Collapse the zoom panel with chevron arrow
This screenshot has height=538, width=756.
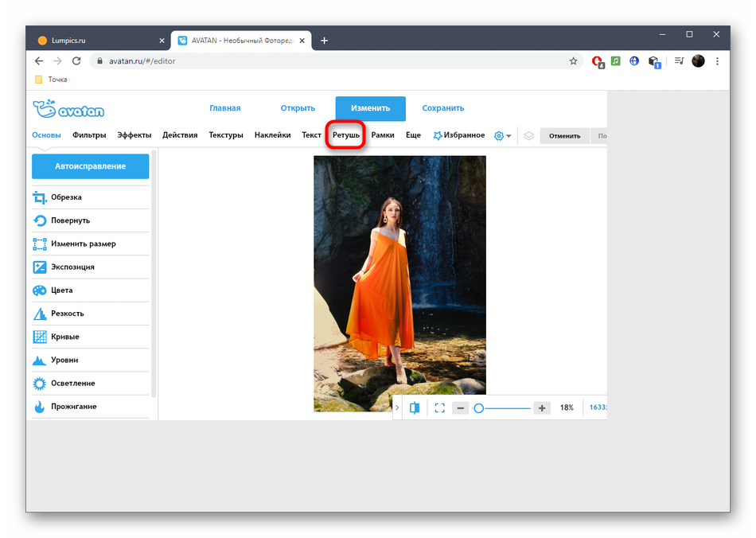397,407
